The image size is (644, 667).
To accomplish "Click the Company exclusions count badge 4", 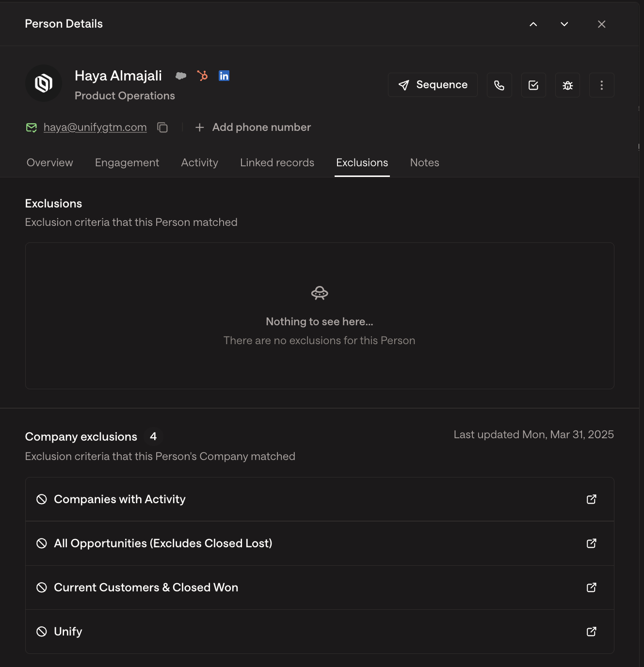I will pos(153,437).
